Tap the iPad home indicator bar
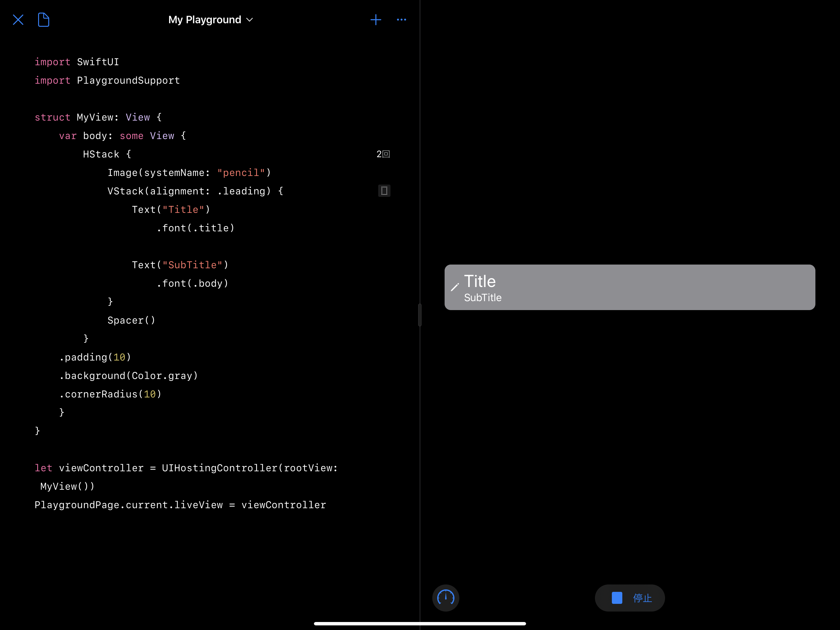 [420, 624]
